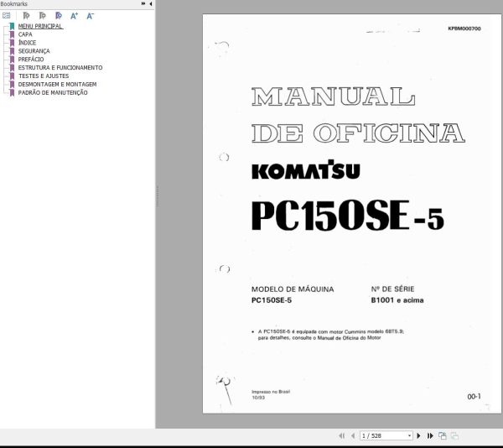The image size is (503, 448).
Task: Open the PREFÁCIO bookmark
Action: 31,60
